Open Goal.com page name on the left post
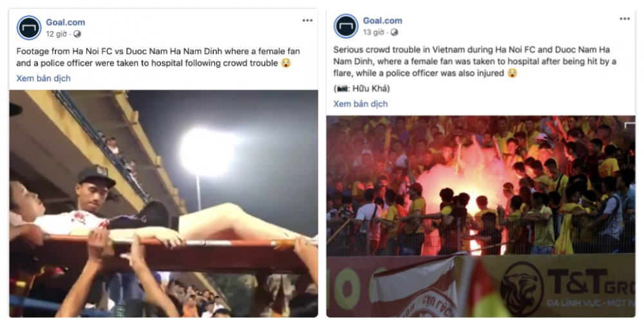The height and width of the screenshot is (325, 644). point(65,23)
